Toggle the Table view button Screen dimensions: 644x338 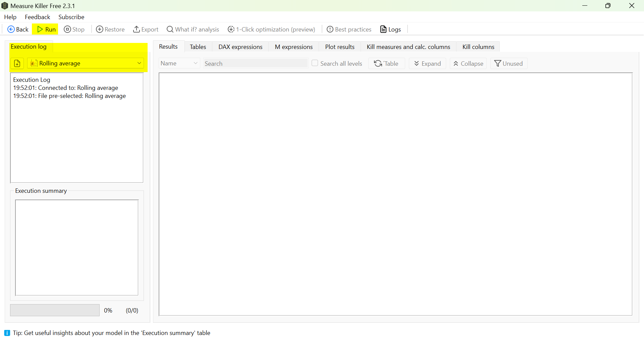pos(386,63)
